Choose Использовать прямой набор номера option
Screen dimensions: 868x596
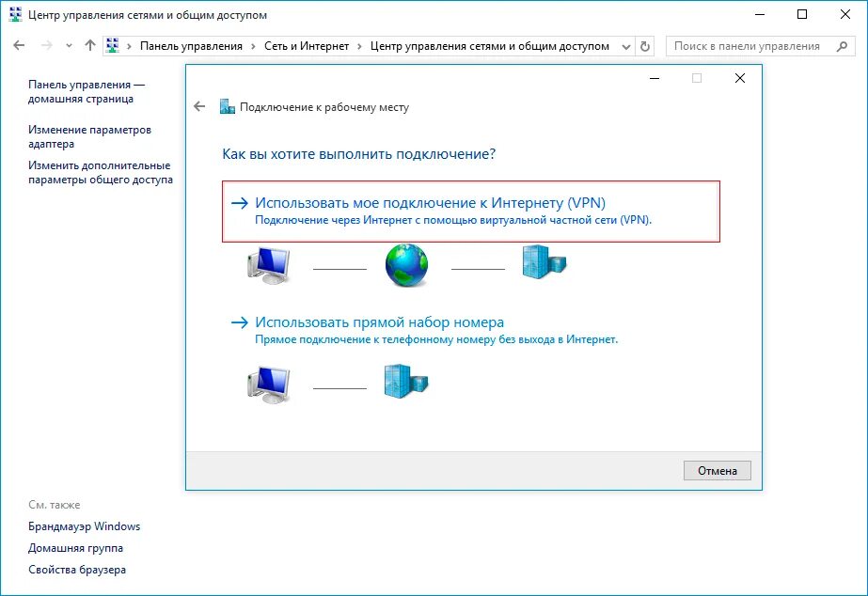(x=379, y=322)
